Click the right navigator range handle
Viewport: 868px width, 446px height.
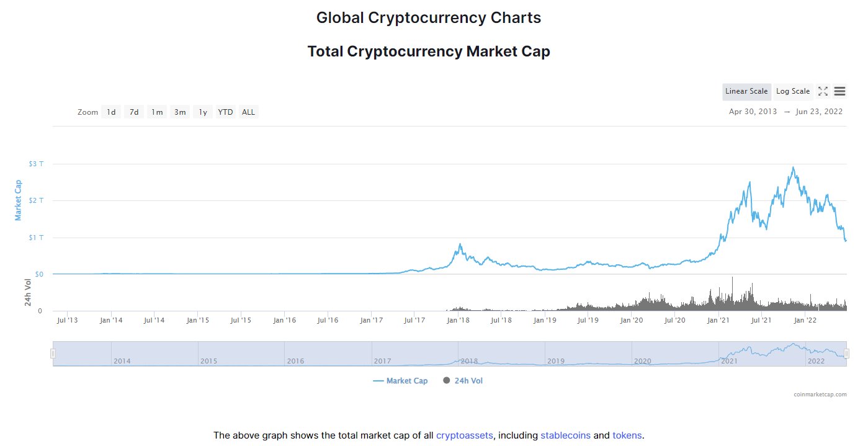(x=846, y=354)
